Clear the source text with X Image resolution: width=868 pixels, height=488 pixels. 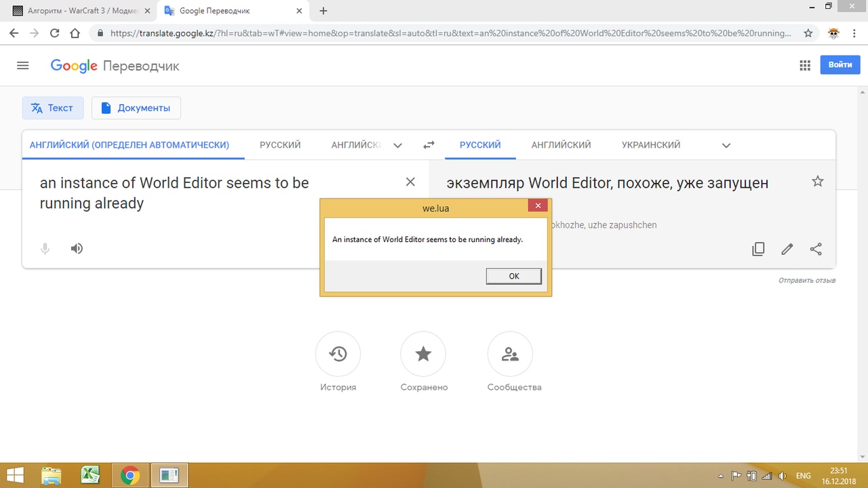[x=410, y=182]
